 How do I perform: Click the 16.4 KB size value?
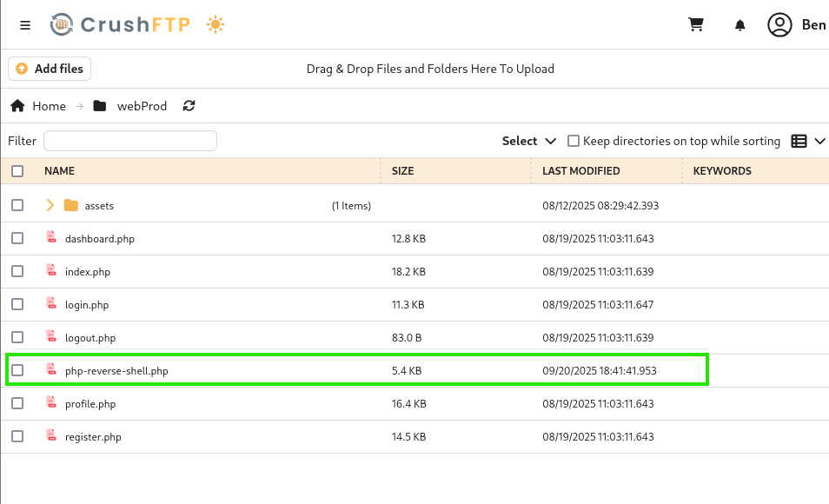pyautogui.click(x=408, y=403)
